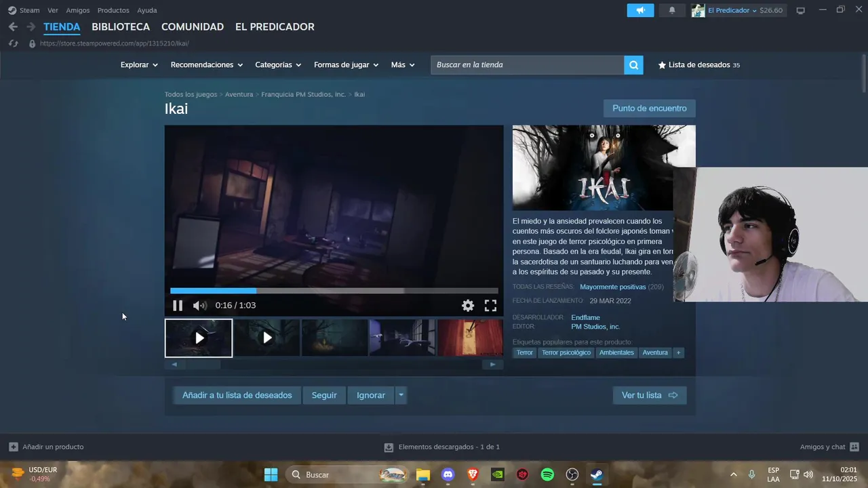Image resolution: width=868 pixels, height=488 pixels.
Task: Click the Seguir button
Action: click(x=324, y=395)
